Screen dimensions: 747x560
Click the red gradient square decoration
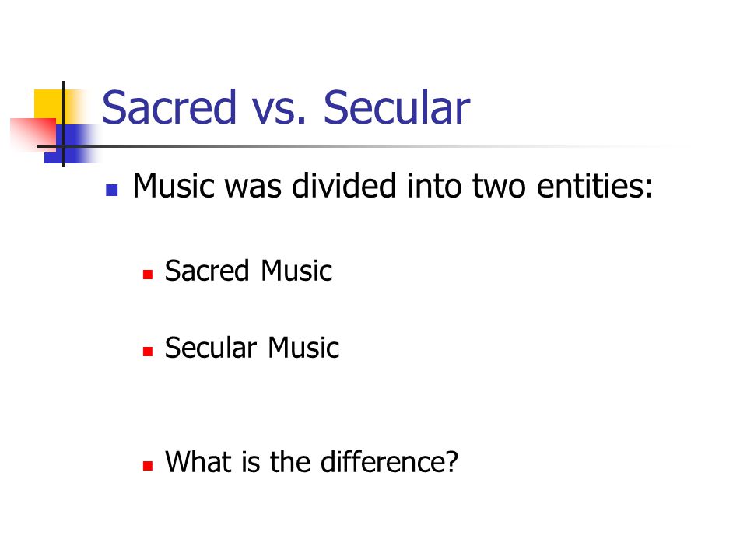point(33,135)
